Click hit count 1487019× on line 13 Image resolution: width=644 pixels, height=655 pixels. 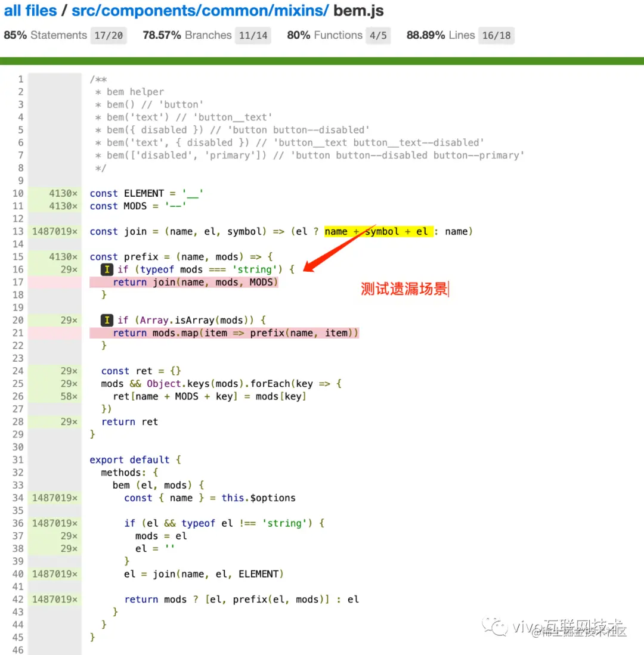tap(55, 231)
